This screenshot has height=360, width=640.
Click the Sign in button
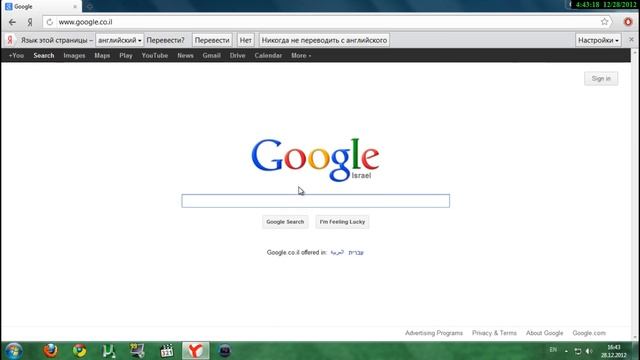(x=601, y=78)
